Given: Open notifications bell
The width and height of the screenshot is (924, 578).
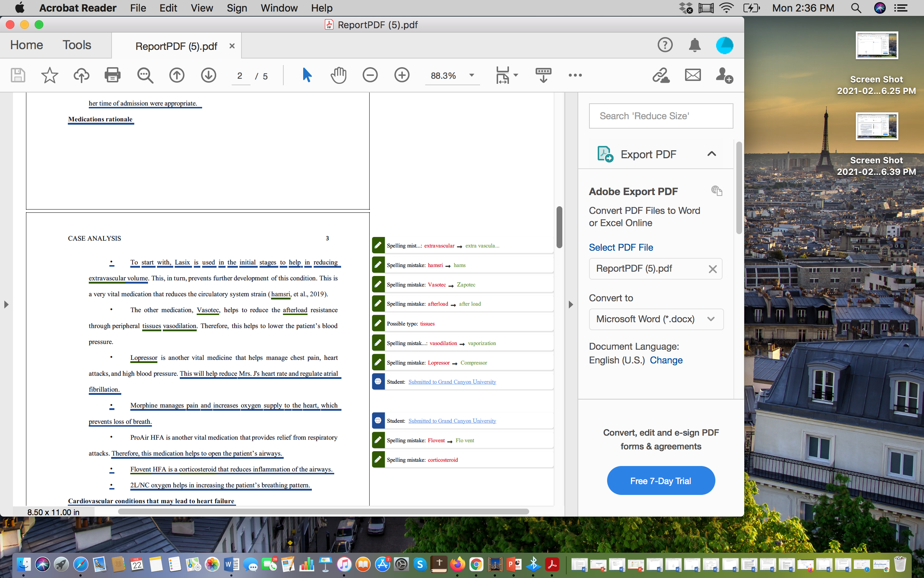Looking at the screenshot, I should click(x=694, y=45).
